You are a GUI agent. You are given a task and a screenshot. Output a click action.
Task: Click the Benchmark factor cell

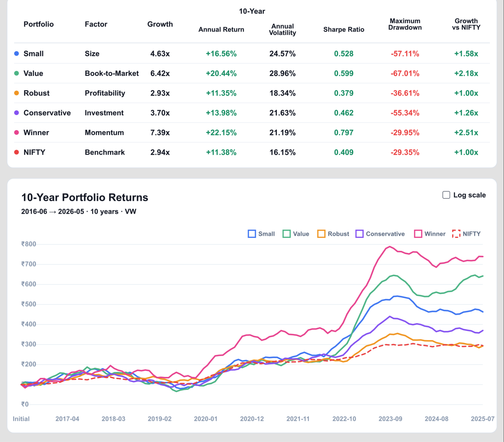click(x=105, y=152)
